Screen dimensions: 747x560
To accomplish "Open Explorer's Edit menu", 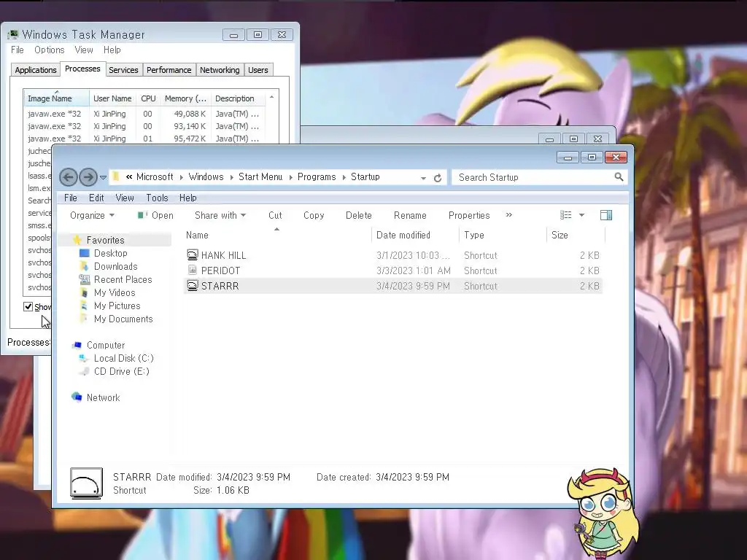I will click(x=96, y=198).
